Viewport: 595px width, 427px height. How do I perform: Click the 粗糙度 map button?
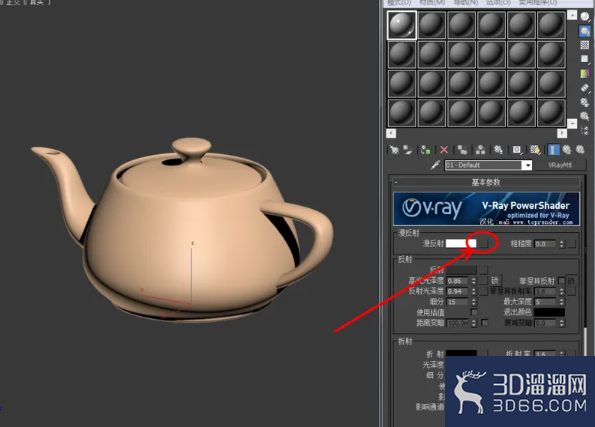571,244
